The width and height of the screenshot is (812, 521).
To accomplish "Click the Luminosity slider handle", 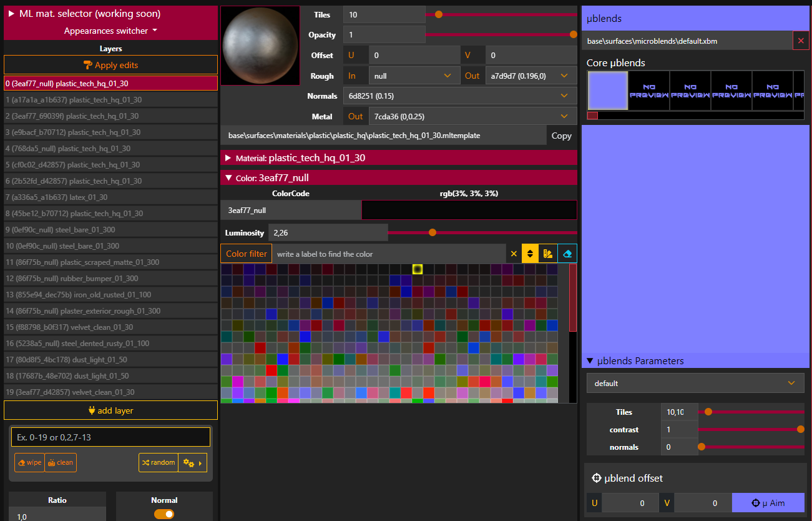I will [433, 232].
